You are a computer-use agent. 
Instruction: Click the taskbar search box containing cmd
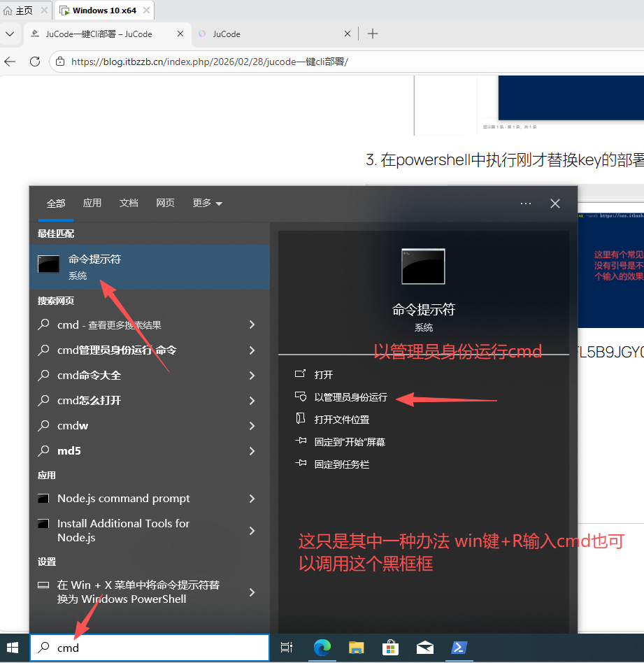[154, 648]
